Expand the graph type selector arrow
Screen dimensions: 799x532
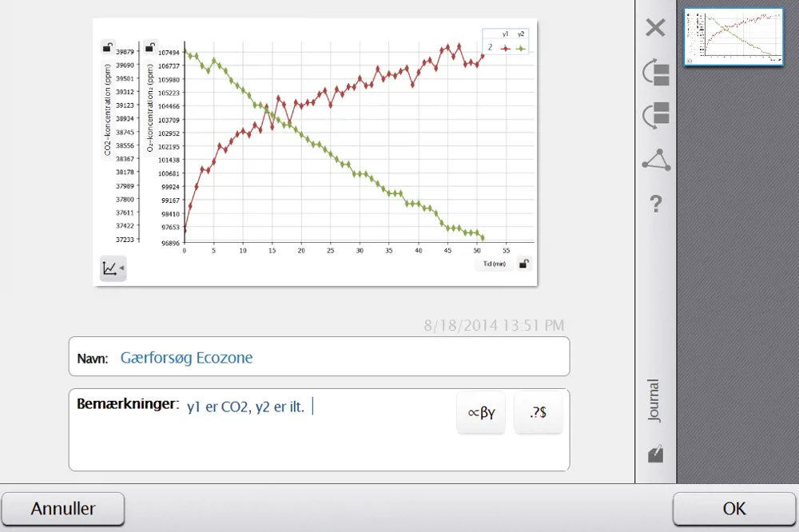coord(123,268)
